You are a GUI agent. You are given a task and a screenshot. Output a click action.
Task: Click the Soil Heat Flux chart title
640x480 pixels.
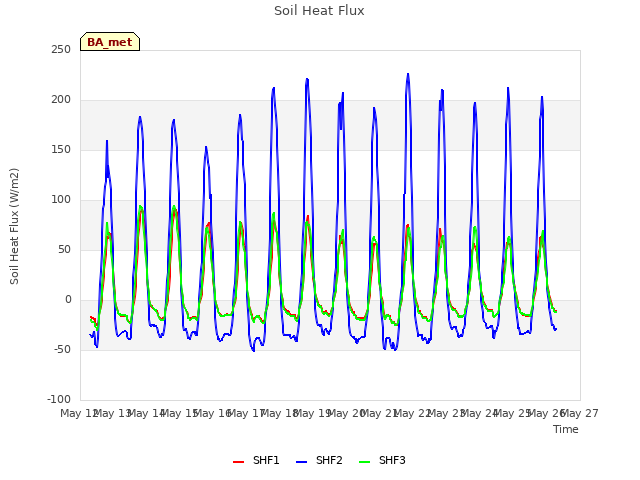[319, 11]
